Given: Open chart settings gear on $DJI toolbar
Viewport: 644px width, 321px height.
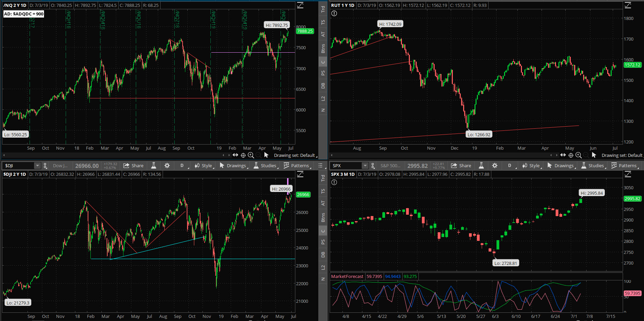Looking at the screenshot, I should (x=167, y=165).
